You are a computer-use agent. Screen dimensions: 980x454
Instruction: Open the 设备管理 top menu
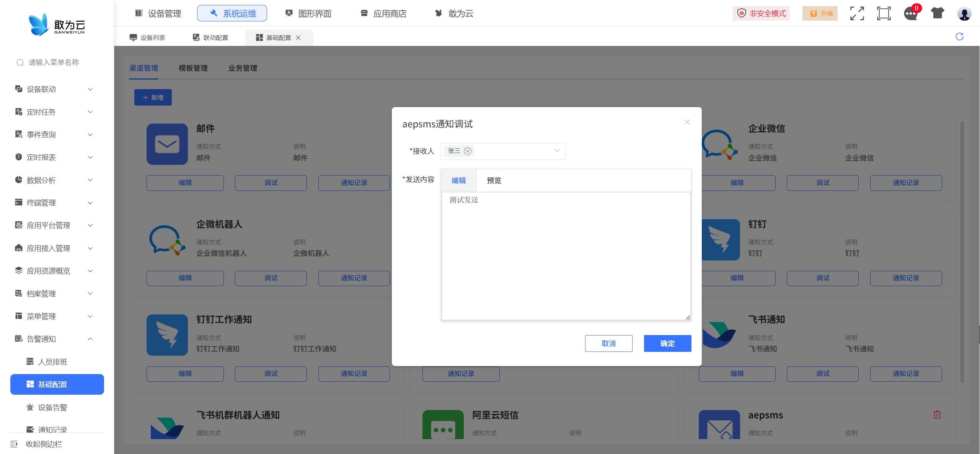[158, 13]
